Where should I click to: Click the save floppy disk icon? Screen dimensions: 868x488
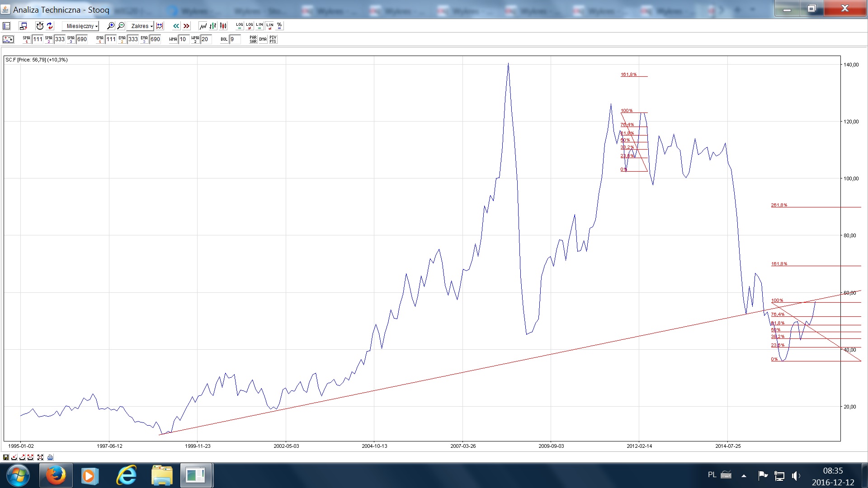click(x=6, y=457)
